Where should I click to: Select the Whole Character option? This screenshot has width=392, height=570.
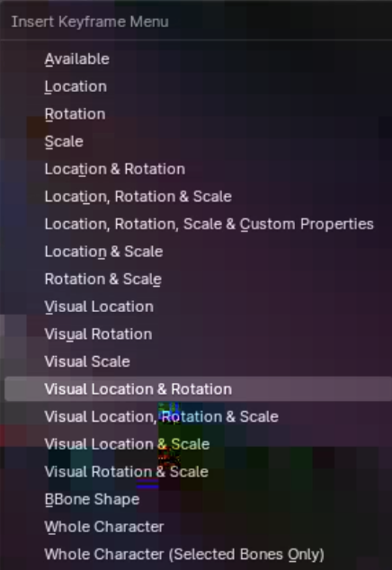point(198,527)
